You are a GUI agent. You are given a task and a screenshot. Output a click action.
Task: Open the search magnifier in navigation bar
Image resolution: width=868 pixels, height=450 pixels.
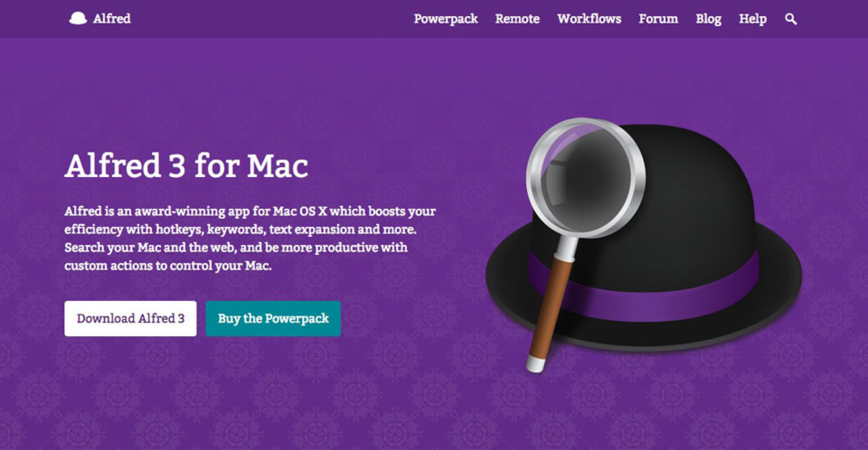(791, 19)
